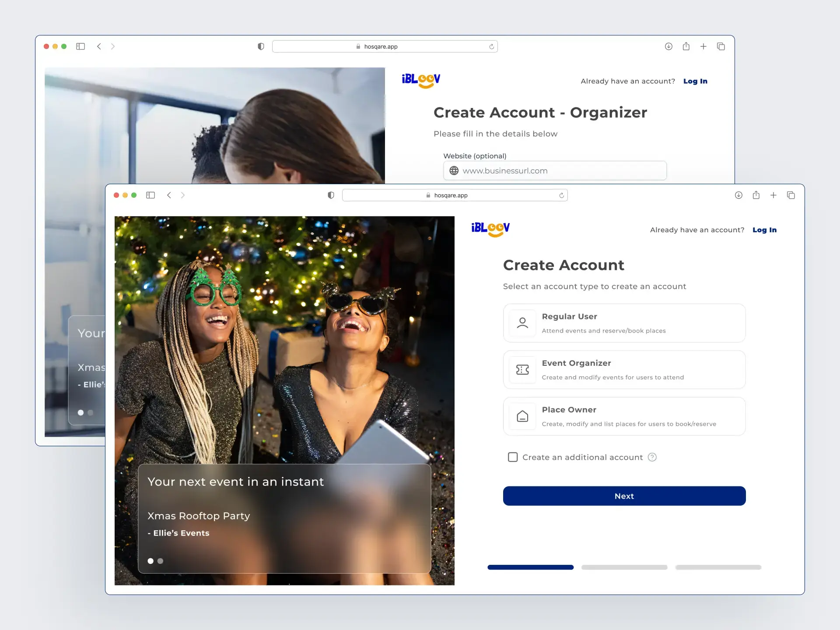
Task: Click the privacy shield icon near the address bar
Action: coord(331,195)
